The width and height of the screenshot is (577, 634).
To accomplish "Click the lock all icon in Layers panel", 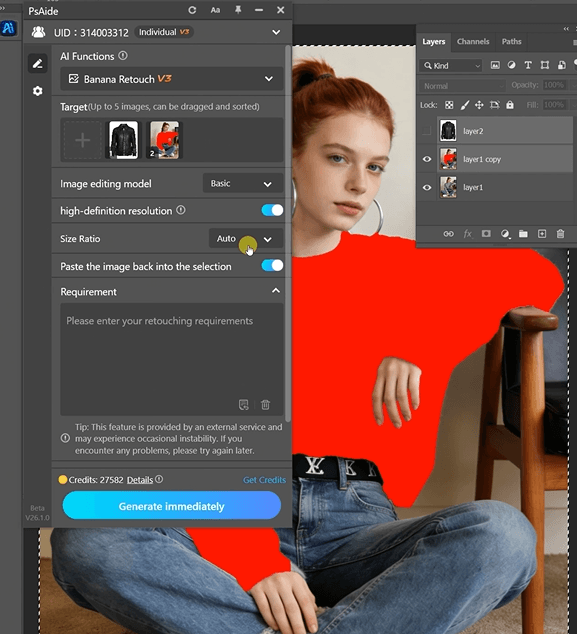I will click(510, 105).
